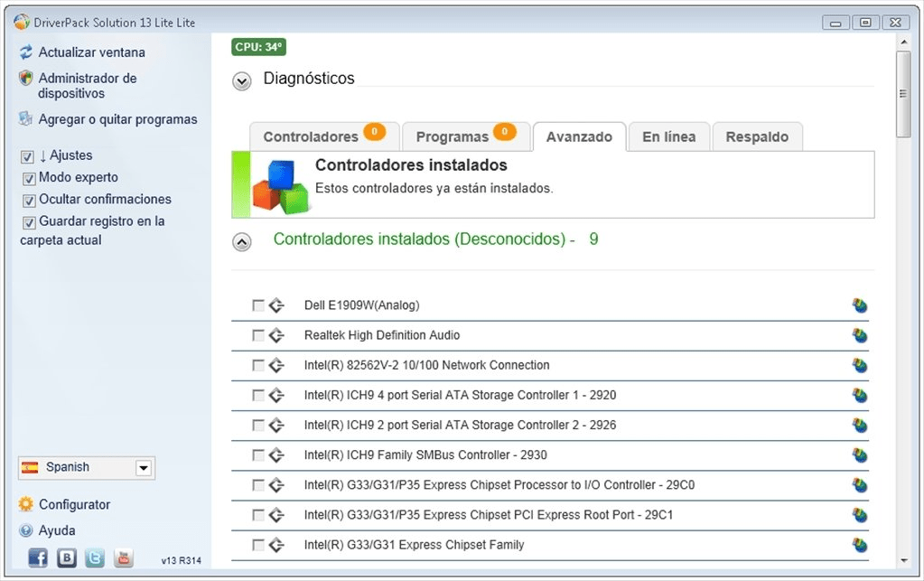Click the arrow icon next to ICH9 Family SMBus Controller
Viewport: 924px width, 581px height.
(276, 454)
